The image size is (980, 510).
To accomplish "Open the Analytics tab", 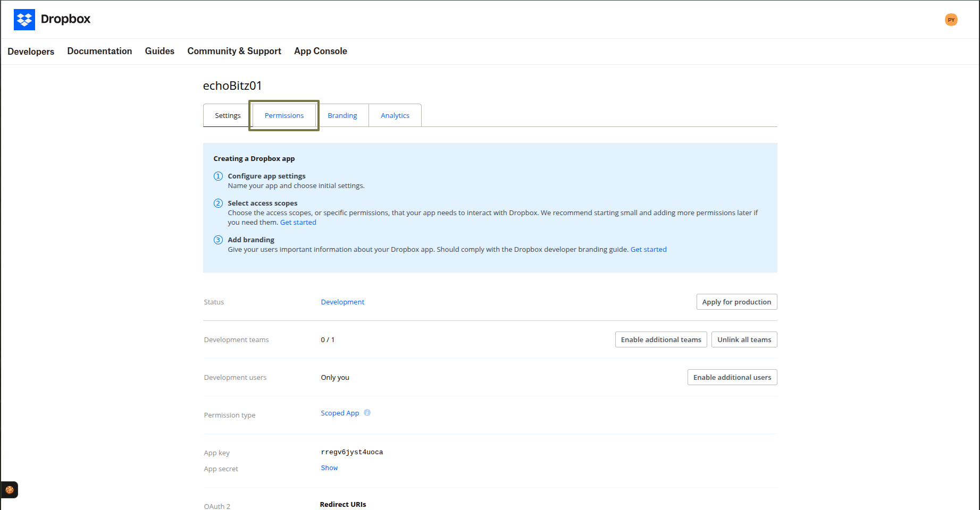I will coord(395,115).
